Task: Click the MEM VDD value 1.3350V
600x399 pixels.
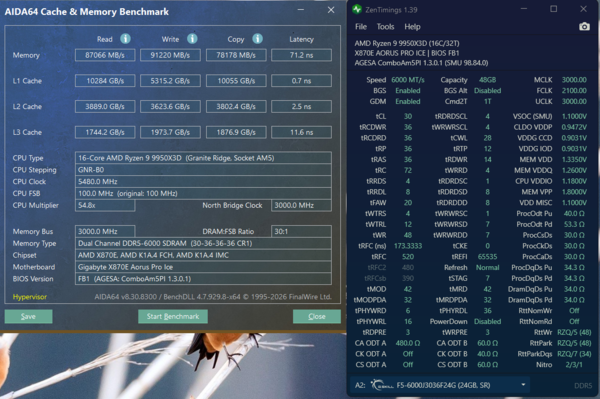Action: pos(574,160)
